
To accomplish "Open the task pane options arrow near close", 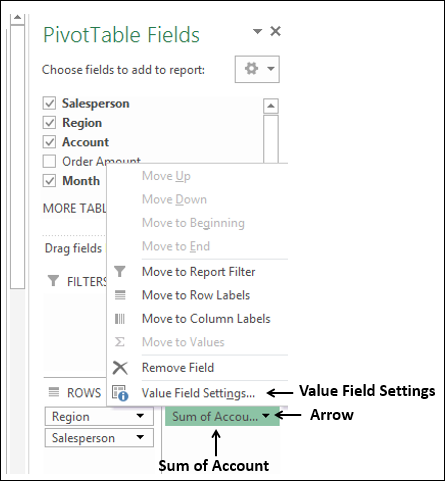I will [x=257, y=32].
